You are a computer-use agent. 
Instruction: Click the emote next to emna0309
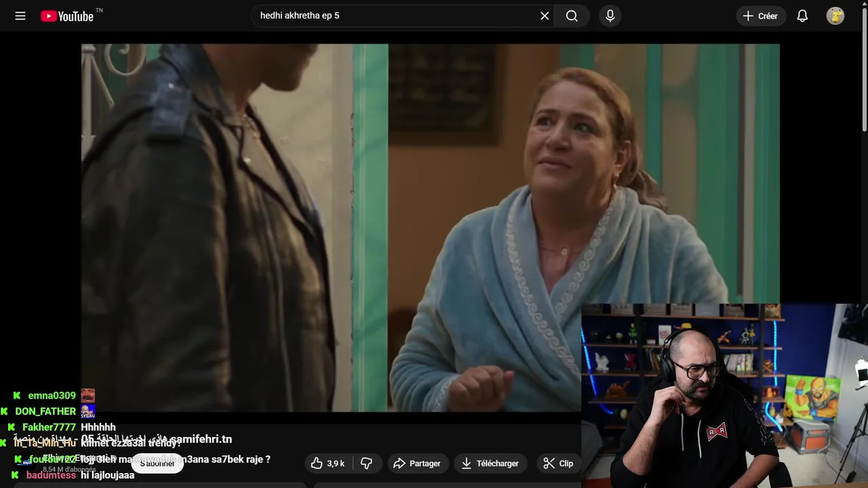(x=88, y=396)
